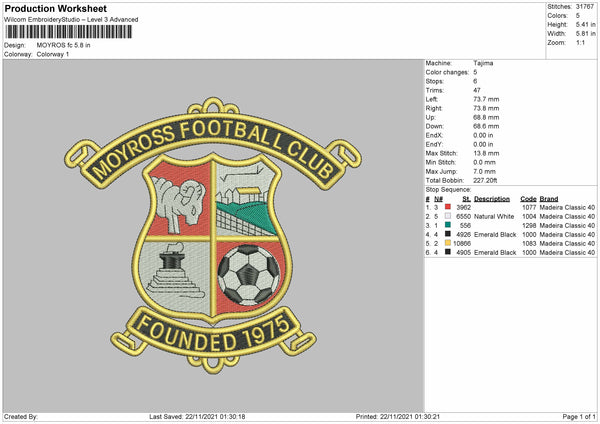The image size is (600, 424).
Task: Click the barcode under the worksheet title
Action: (69, 32)
